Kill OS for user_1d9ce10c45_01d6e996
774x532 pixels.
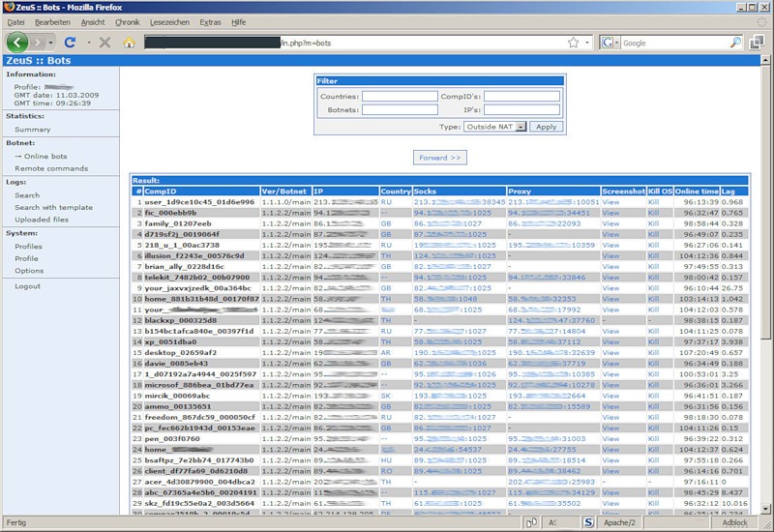[x=654, y=202]
